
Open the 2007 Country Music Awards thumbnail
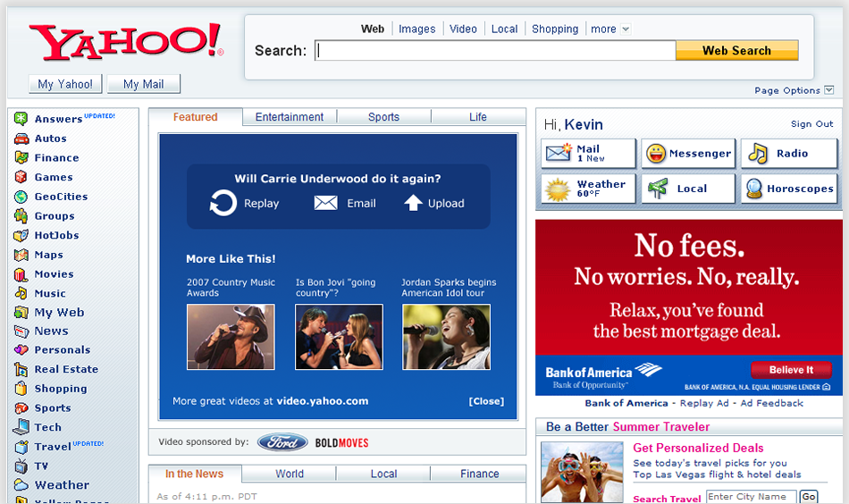tap(231, 337)
